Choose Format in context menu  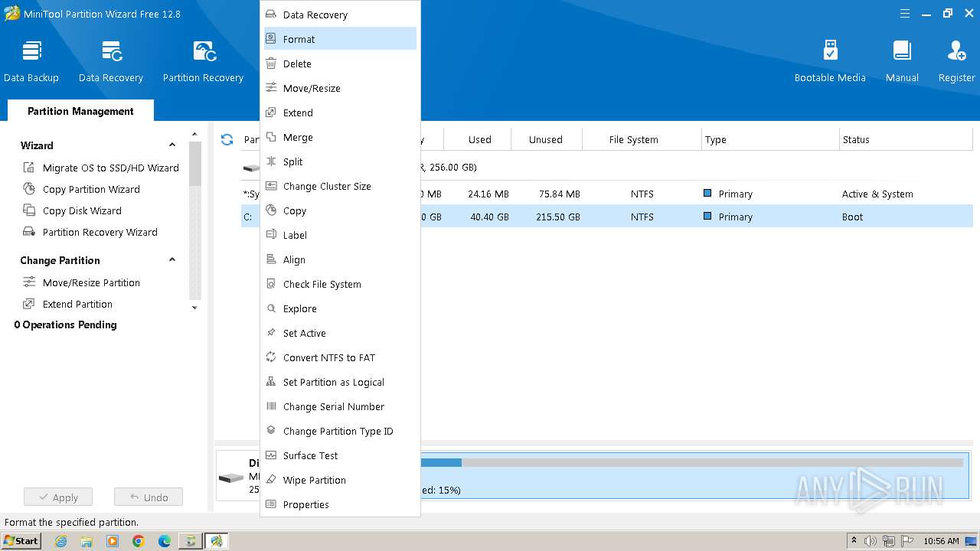click(340, 39)
